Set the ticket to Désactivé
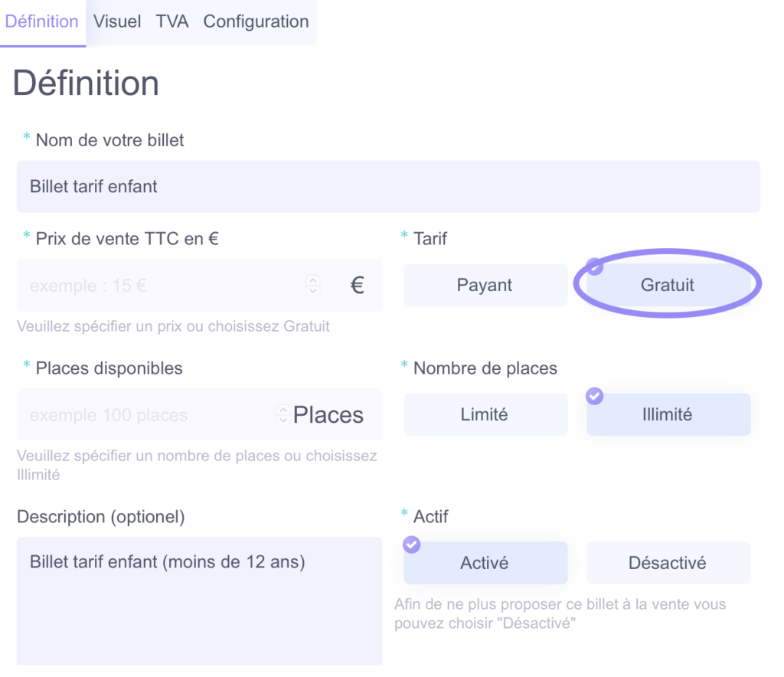The width and height of the screenshot is (784, 677). (x=668, y=563)
